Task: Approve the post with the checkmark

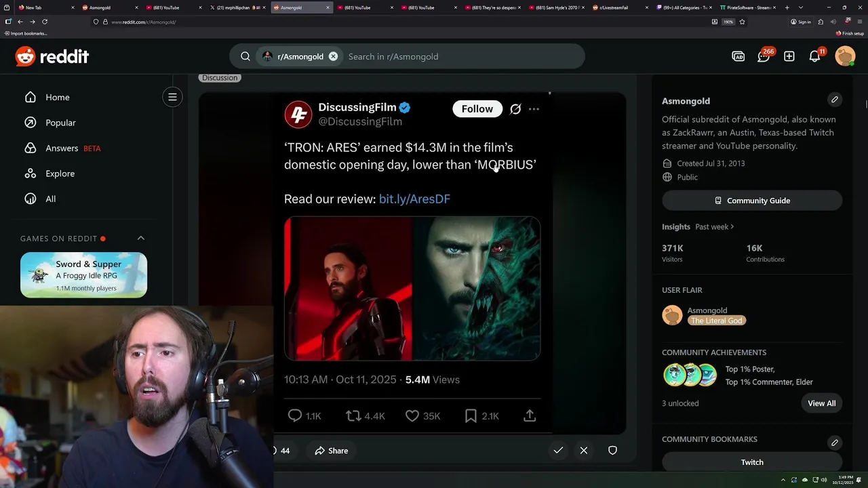Action: (558, 450)
